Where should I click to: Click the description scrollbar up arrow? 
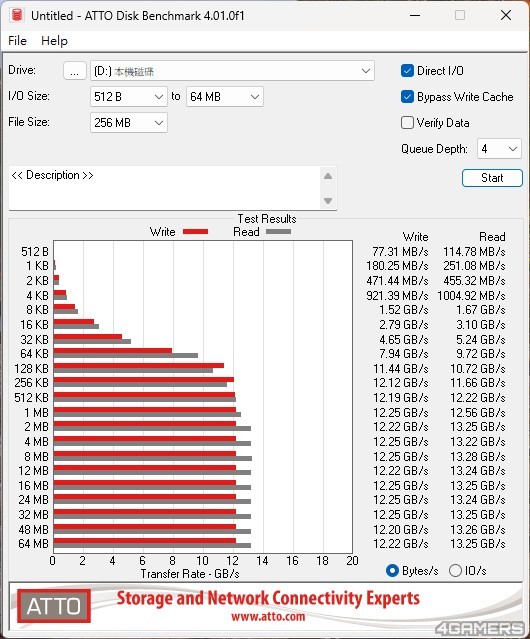tap(328, 176)
